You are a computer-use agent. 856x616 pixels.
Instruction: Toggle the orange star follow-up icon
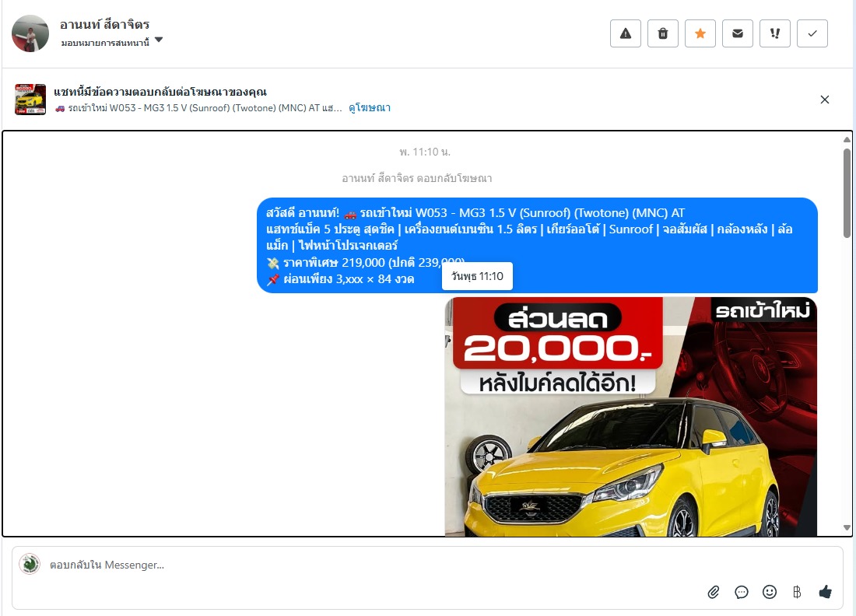click(700, 33)
